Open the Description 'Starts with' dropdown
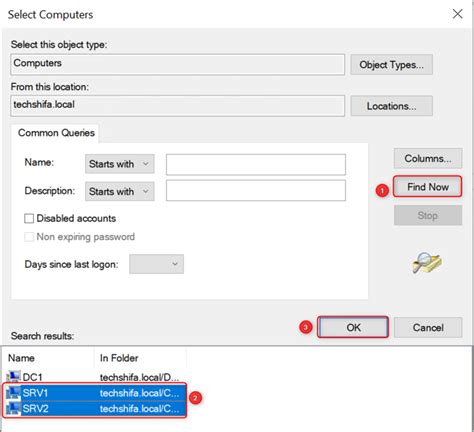This screenshot has width=474, height=432. point(120,191)
